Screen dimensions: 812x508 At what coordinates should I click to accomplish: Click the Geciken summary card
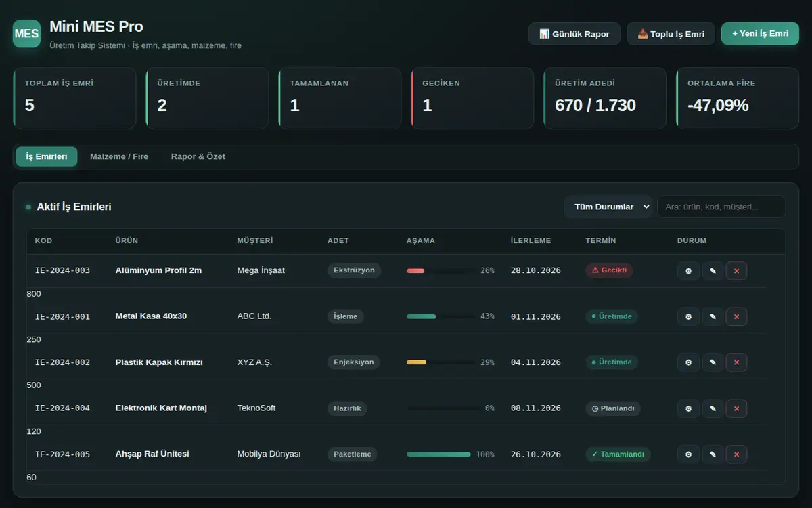click(472, 98)
